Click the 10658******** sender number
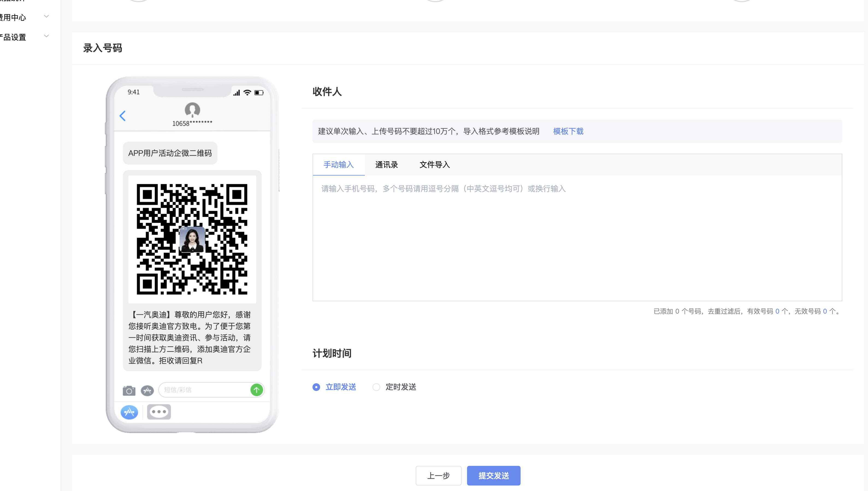 pyautogui.click(x=192, y=123)
